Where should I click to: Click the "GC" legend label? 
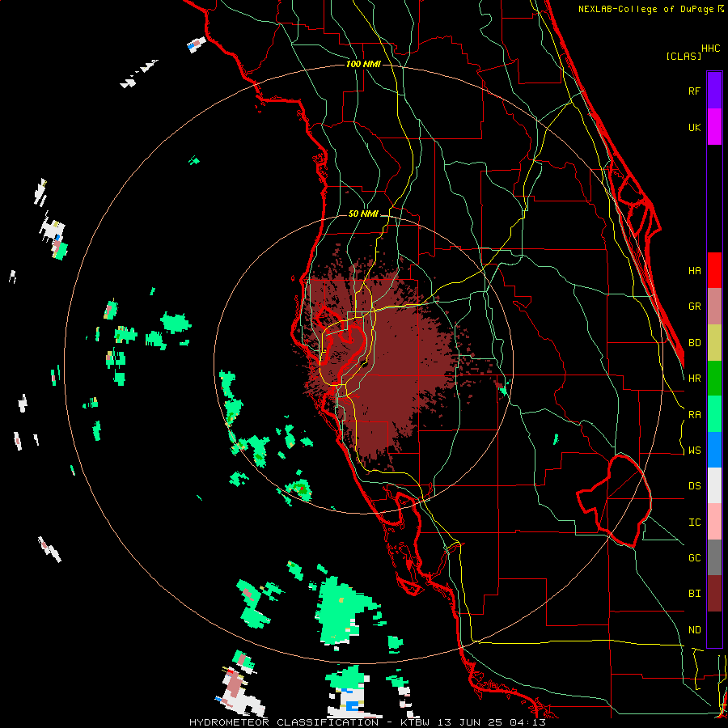coord(694,558)
